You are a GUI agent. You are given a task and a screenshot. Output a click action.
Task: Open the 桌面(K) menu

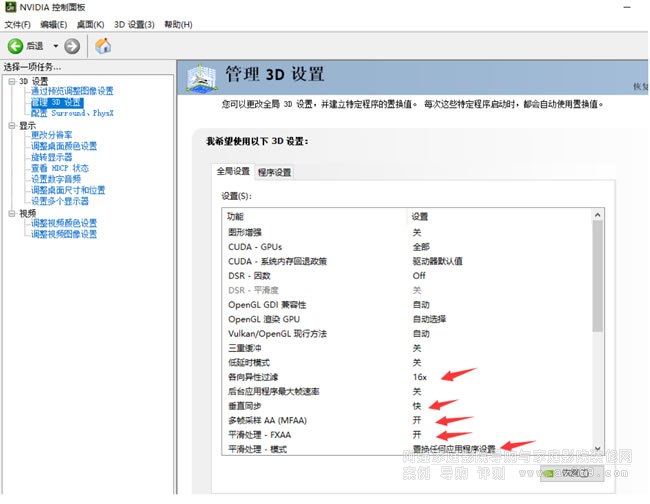[x=90, y=24]
